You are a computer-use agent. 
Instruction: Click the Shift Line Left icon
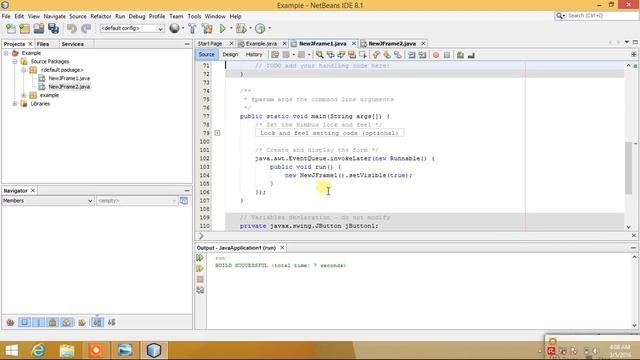(x=411, y=55)
